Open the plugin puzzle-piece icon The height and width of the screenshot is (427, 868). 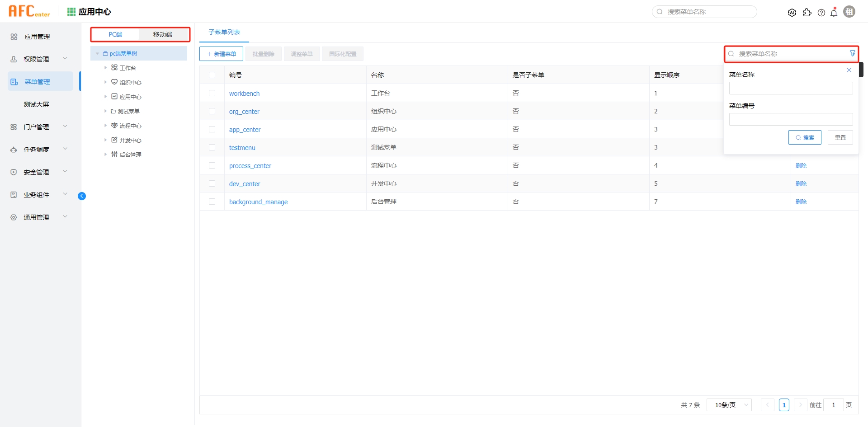pos(807,13)
